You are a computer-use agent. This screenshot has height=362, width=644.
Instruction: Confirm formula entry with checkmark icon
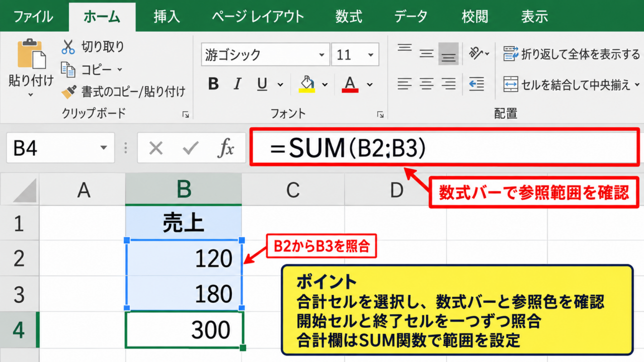191,148
